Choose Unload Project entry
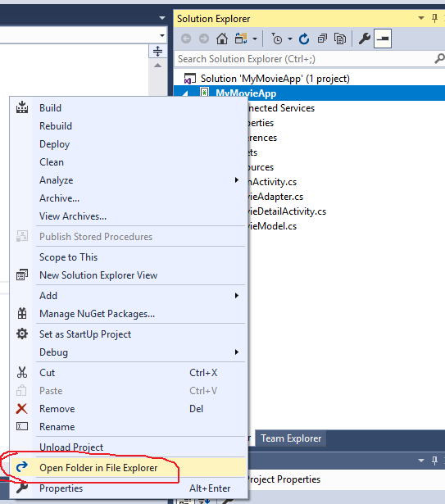This screenshot has height=504, width=445. coord(129,447)
